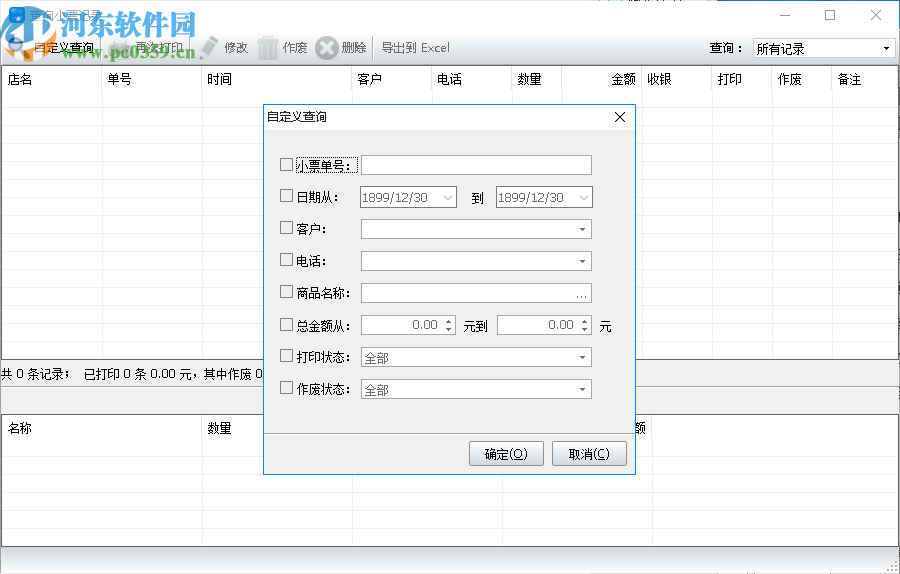Open the 作废状态 dropdown

[x=582, y=390]
